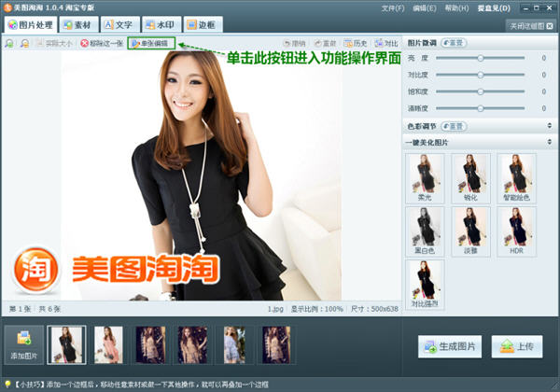560x392 pixels.
Task: Apply the 锐化 sharpen effect
Action: click(470, 178)
